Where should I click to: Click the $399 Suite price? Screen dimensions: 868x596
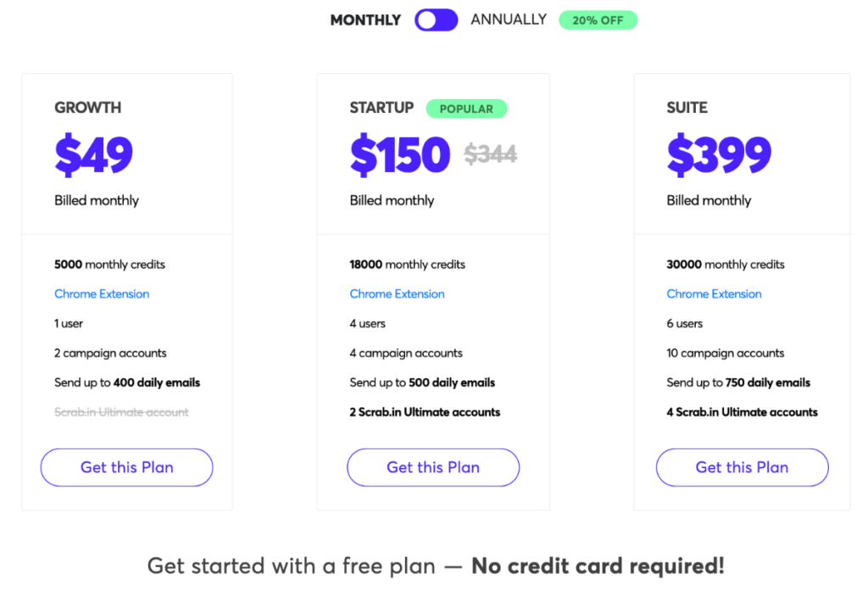[x=719, y=154]
